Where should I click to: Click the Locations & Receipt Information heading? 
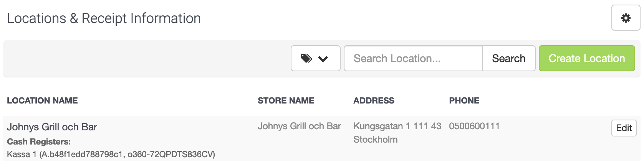click(x=104, y=18)
